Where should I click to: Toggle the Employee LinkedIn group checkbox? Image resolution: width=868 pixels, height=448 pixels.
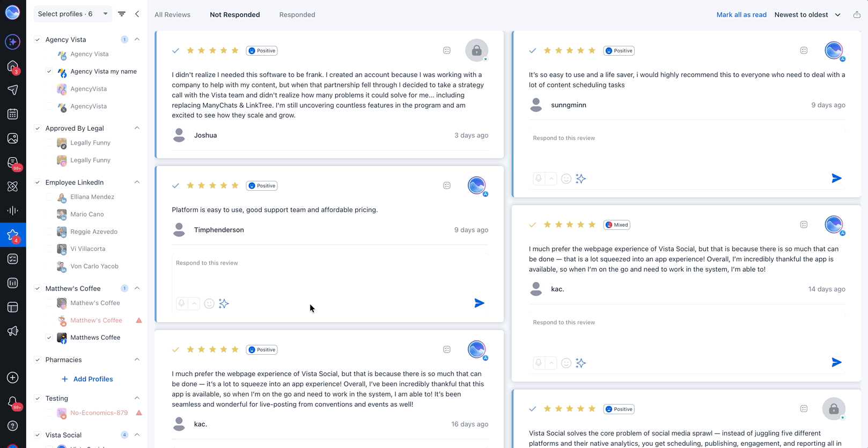(38, 182)
